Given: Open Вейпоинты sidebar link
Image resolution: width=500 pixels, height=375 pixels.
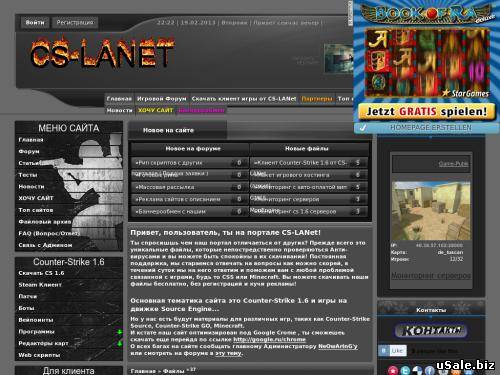Looking at the screenshot, I should coord(36,320).
